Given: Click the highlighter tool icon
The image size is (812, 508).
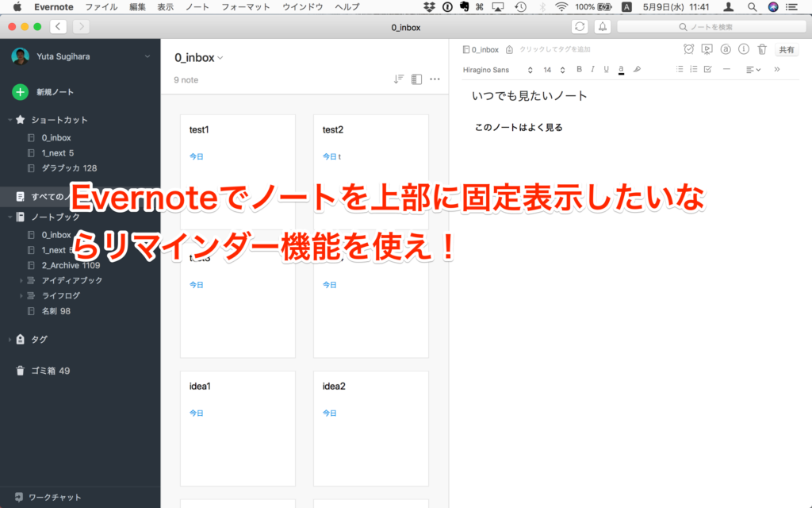Looking at the screenshot, I should click(x=637, y=70).
